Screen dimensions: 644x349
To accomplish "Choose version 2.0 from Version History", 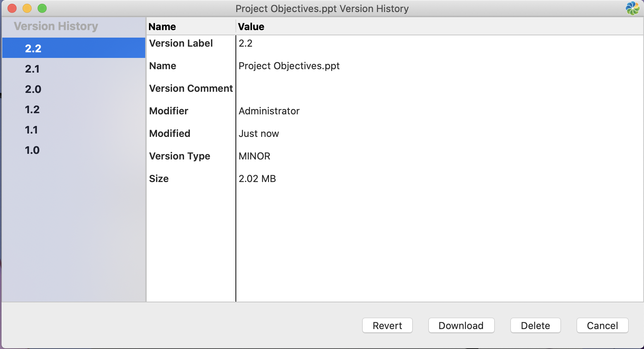I will coord(33,89).
